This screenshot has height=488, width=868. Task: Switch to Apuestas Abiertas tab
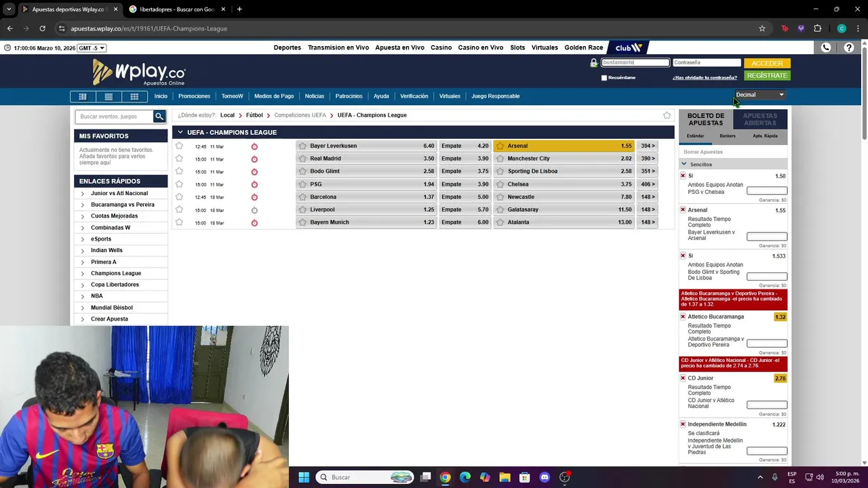tap(760, 119)
